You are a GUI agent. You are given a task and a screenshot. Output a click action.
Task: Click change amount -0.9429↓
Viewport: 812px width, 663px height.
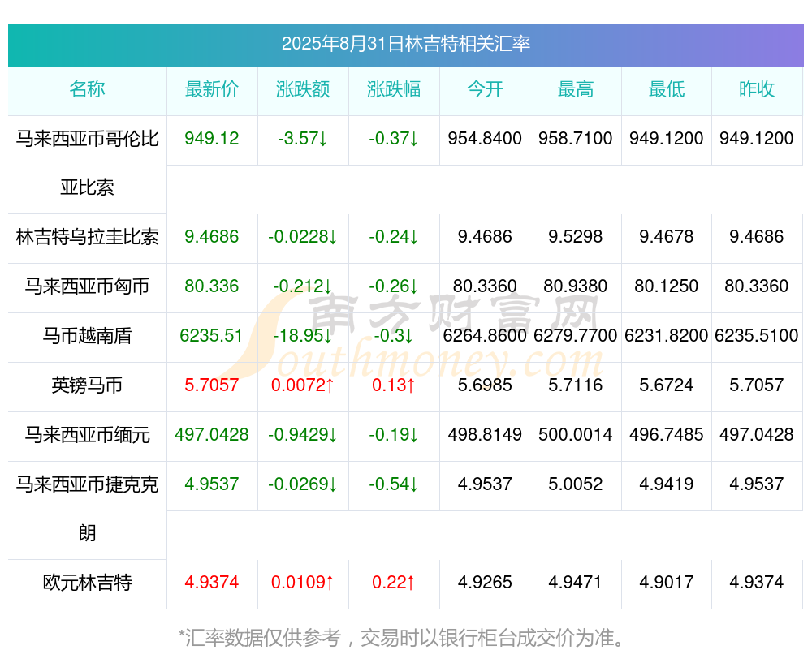[x=303, y=435]
